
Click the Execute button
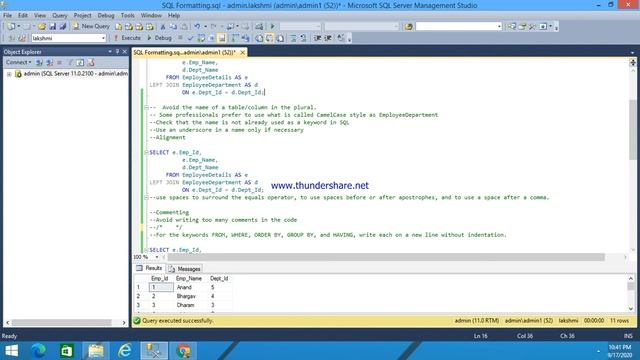(x=127, y=38)
